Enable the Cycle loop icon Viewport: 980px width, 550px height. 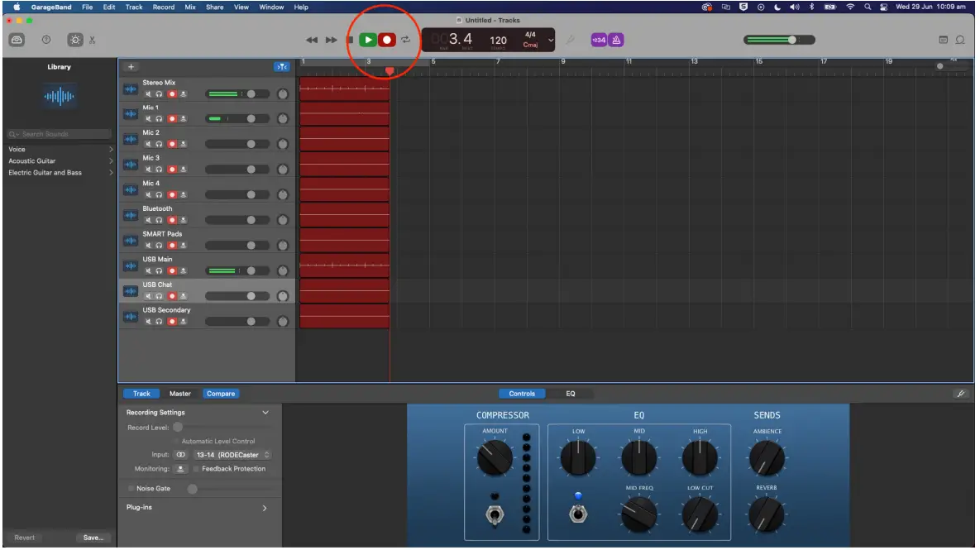point(405,39)
